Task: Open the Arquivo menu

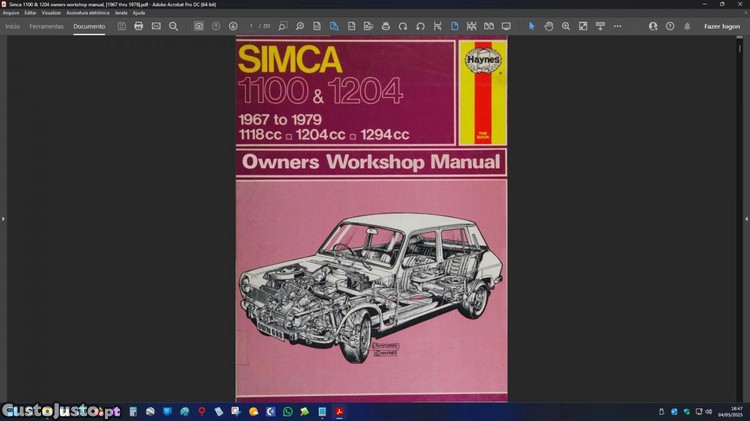Action: pyautogui.click(x=11, y=12)
